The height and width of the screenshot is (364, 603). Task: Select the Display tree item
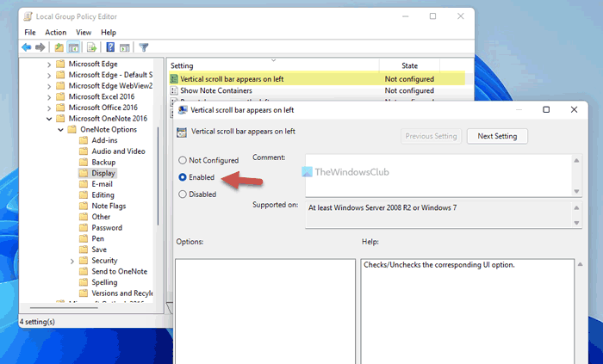tap(103, 173)
